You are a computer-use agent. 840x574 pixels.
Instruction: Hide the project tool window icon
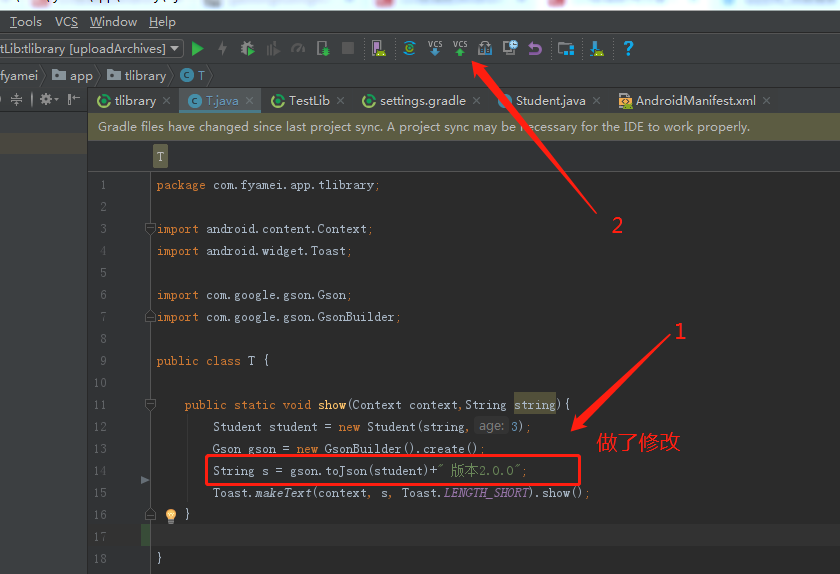[73, 100]
